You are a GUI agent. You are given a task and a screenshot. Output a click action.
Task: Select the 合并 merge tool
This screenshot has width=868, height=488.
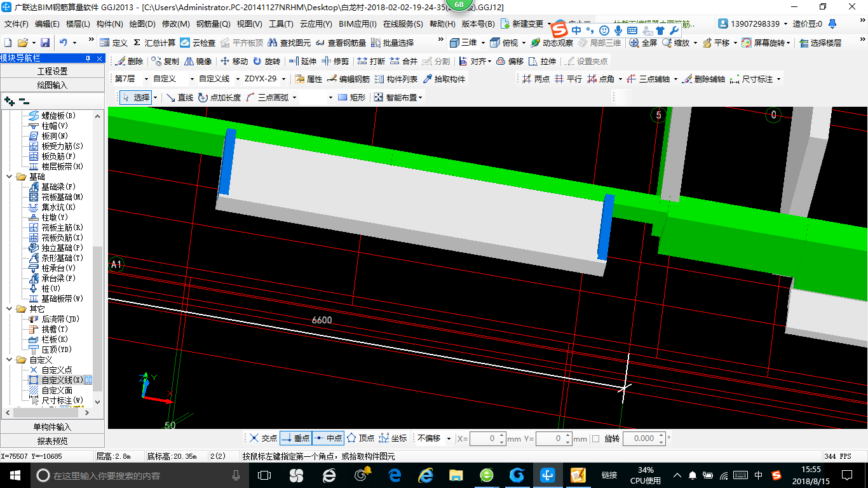coord(403,62)
